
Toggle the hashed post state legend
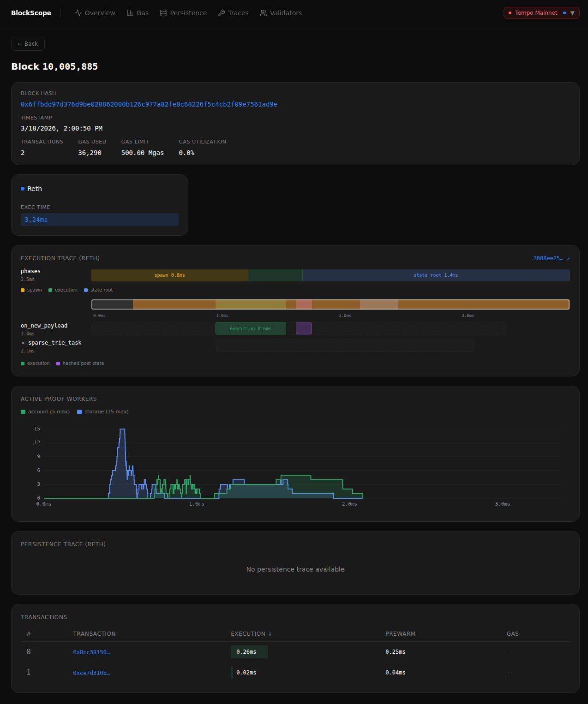pos(80,364)
